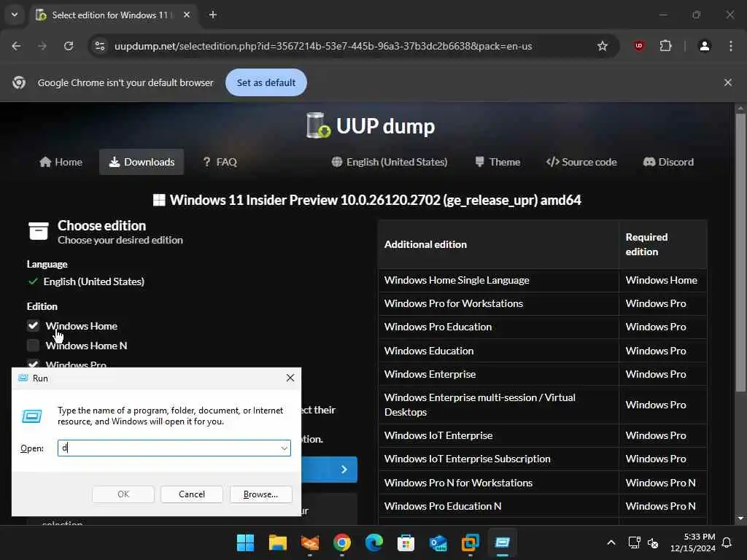Open the network tray icon

pyautogui.click(x=634, y=542)
